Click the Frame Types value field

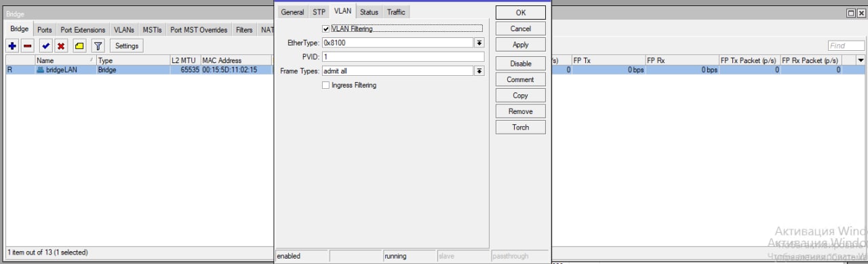tap(397, 71)
